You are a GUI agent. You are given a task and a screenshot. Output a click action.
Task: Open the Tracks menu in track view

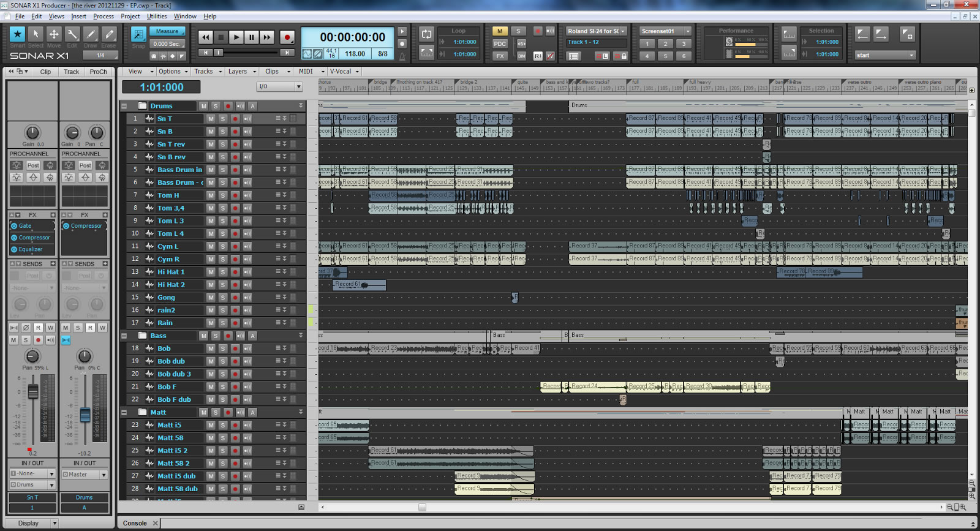coord(207,72)
